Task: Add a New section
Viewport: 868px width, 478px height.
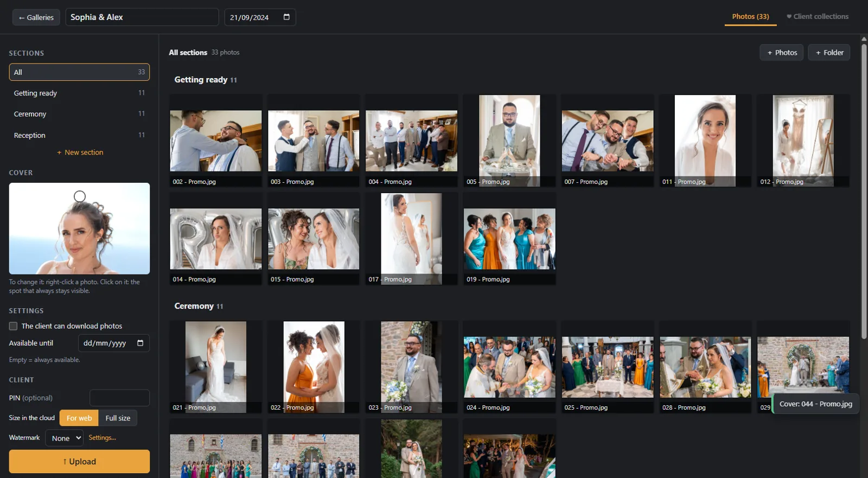Action: pos(80,152)
